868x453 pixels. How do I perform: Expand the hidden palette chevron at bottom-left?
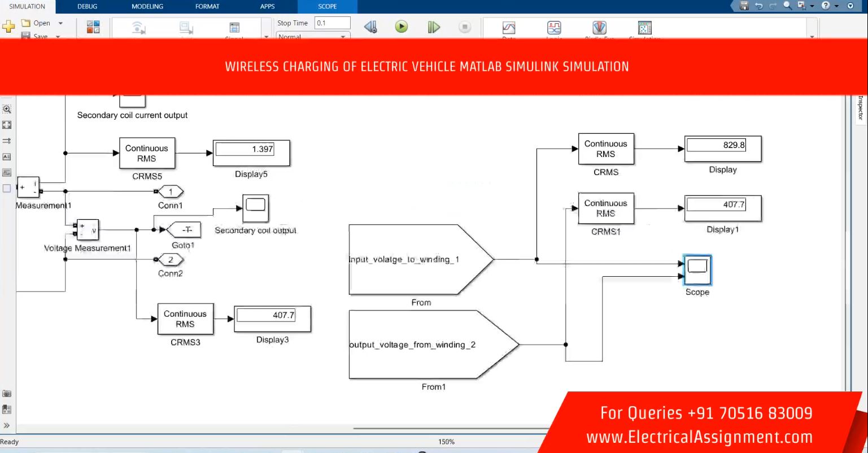pos(7,425)
